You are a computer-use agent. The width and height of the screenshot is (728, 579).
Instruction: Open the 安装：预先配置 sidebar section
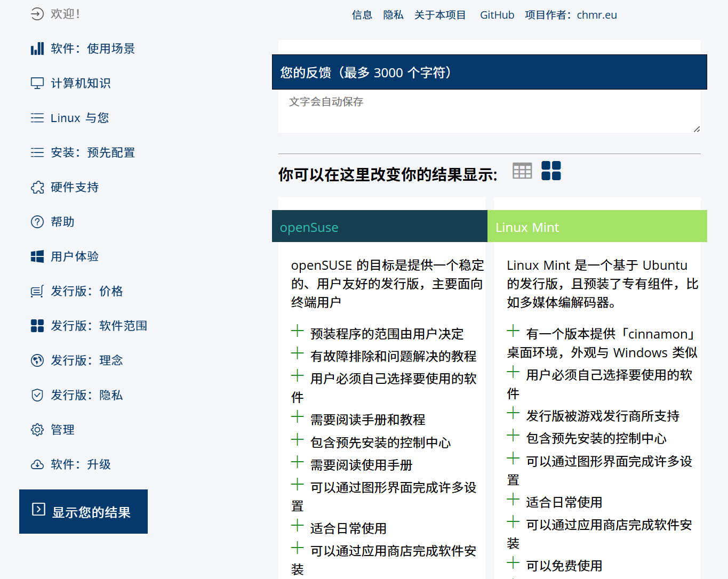[92, 152]
